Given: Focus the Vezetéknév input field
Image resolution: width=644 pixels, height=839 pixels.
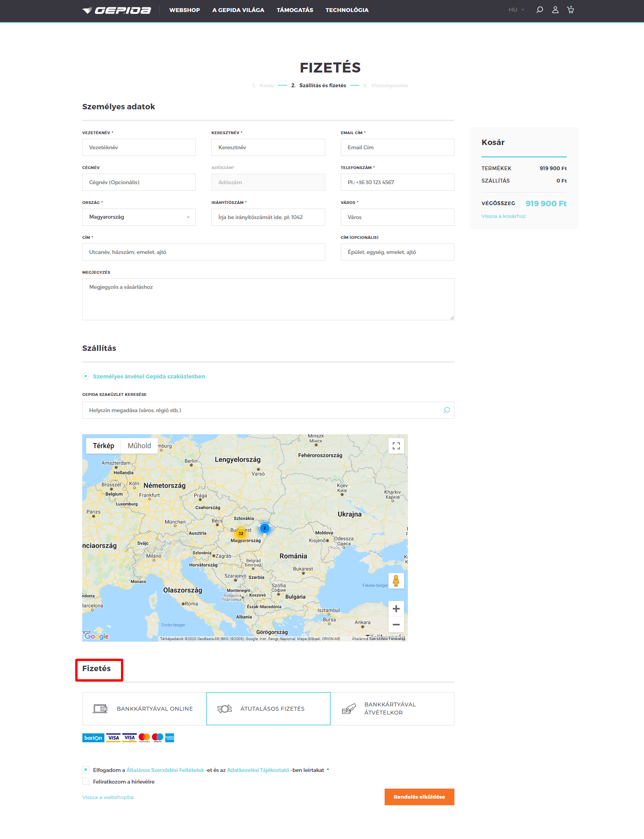Looking at the screenshot, I should pos(139,147).
